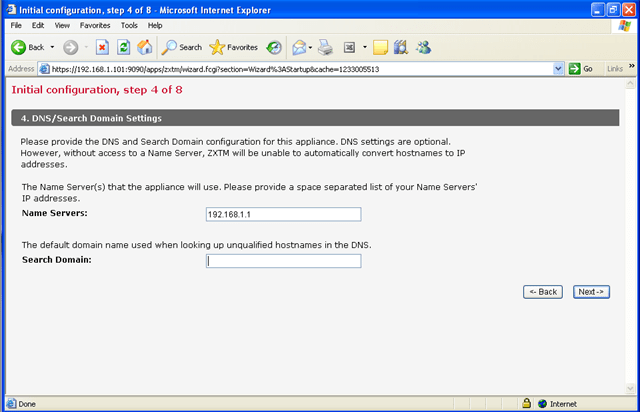Refresh the page with the Refresh icon
This screenshot has height=412, width=640.
tap(123, 47)
